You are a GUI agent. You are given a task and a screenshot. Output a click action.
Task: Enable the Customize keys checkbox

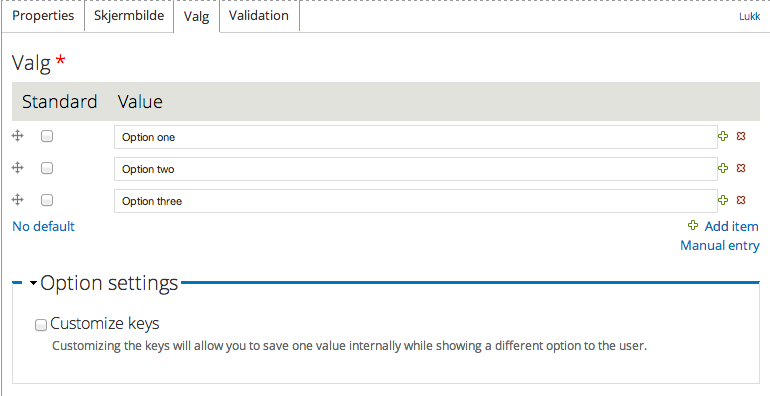(x=41, y=324)
